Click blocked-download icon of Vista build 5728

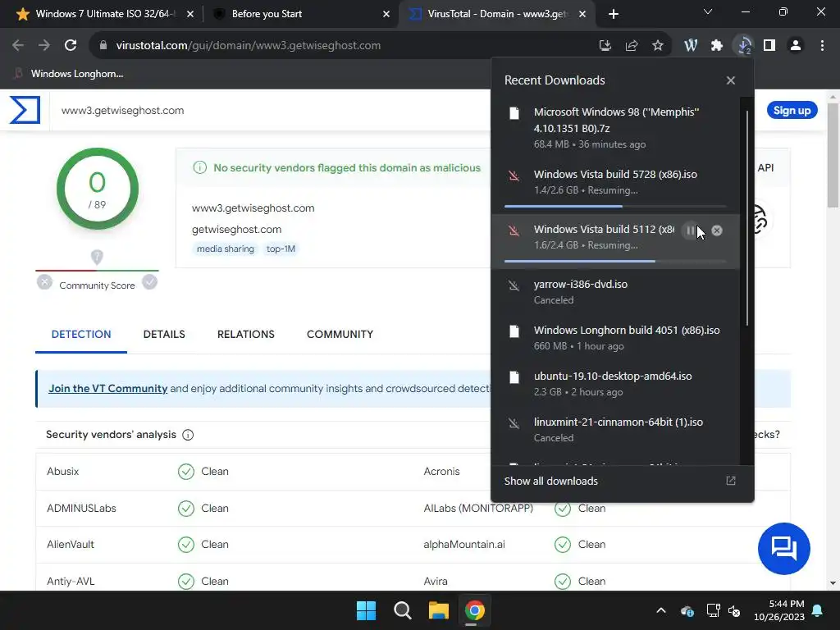(514, 176)
